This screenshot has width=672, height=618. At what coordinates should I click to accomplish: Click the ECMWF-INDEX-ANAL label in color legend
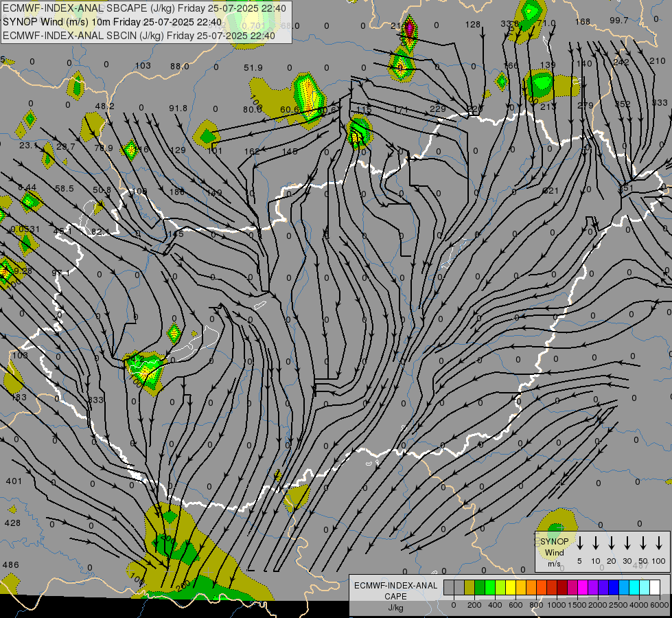click(396, 586)
